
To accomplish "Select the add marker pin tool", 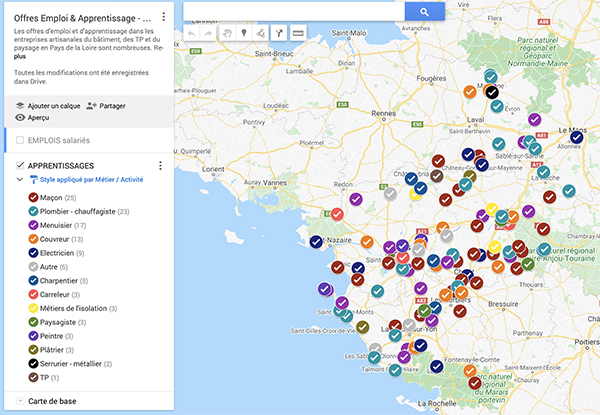I will point(243,33).
